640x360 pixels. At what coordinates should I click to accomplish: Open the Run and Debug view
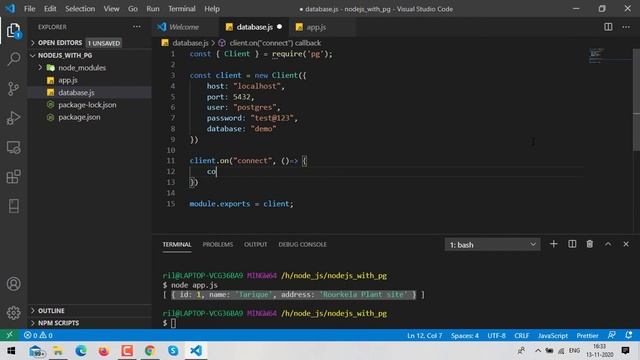13,118
